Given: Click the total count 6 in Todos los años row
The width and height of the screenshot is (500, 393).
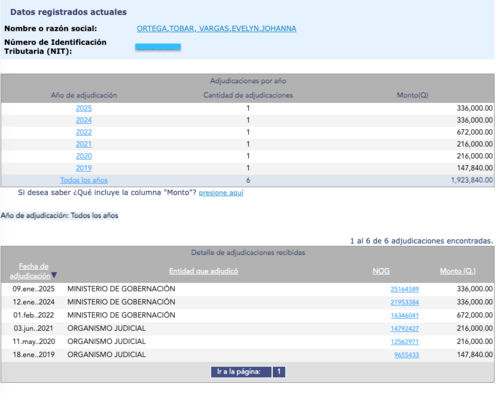Looking at the screenshot, I should [x=248, y=180].
